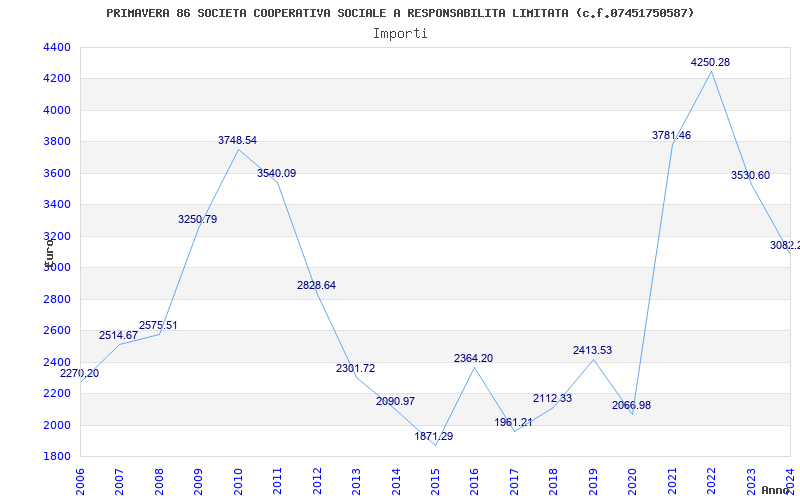Click x-axis year 2006
The height and width of the screenshot is (500, 800).
tap(80, 481)
